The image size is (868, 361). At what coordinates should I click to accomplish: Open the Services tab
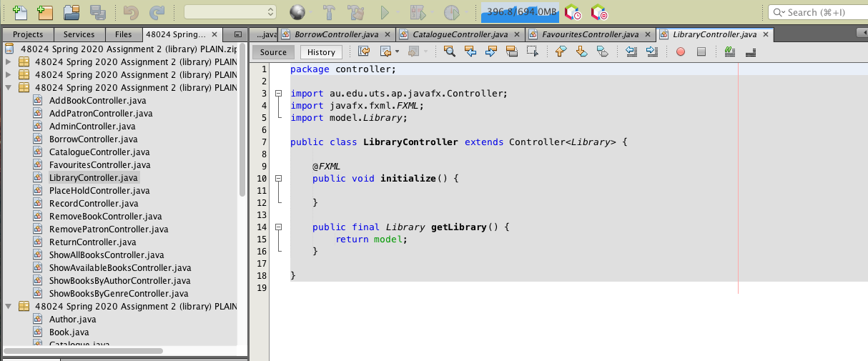pyautogui.click(x=79, y=34)
